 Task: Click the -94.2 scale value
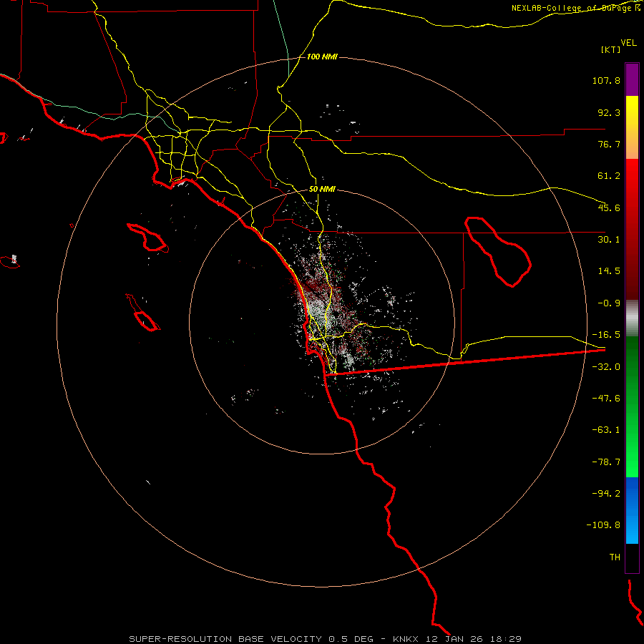(606, 494)
